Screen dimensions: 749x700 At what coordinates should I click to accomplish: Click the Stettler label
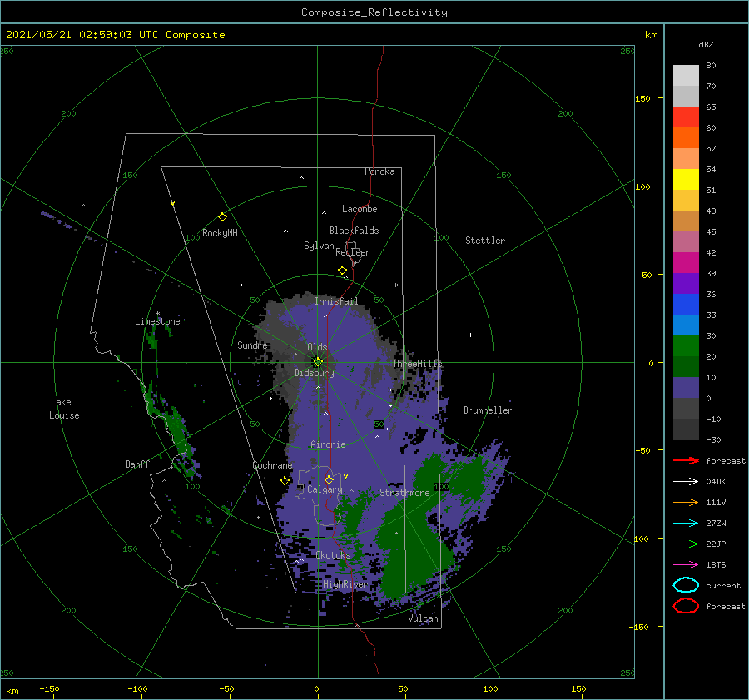[485, 241]
